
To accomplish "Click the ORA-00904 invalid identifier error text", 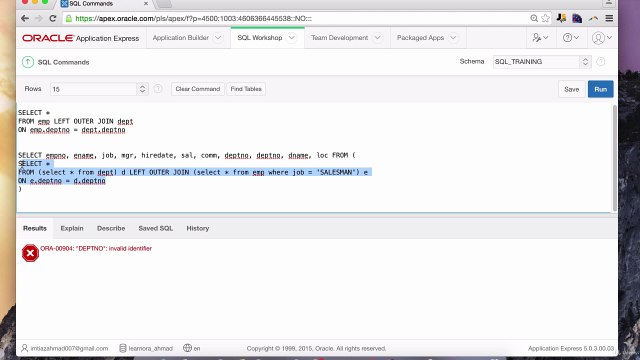I will click(x=96, y=248).
